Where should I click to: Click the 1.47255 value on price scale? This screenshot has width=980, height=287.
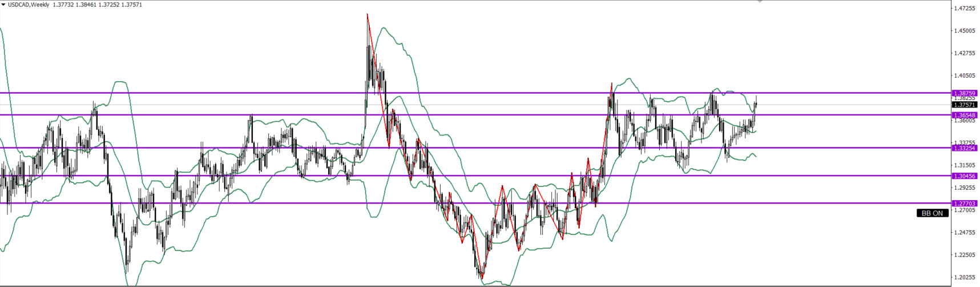pos(964,9)
